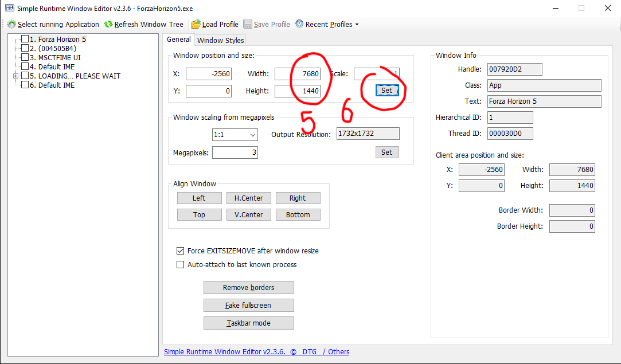Click the X position input field
621x364 pixels.
click(209, 74)
